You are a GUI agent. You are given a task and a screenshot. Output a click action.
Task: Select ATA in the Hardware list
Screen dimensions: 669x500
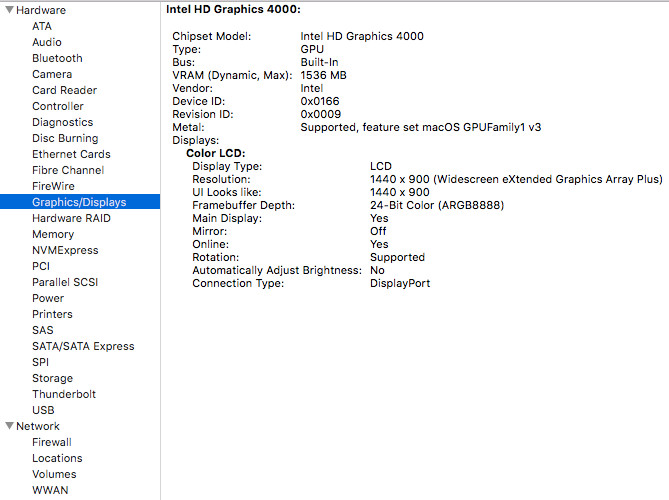tap(42, 26)
